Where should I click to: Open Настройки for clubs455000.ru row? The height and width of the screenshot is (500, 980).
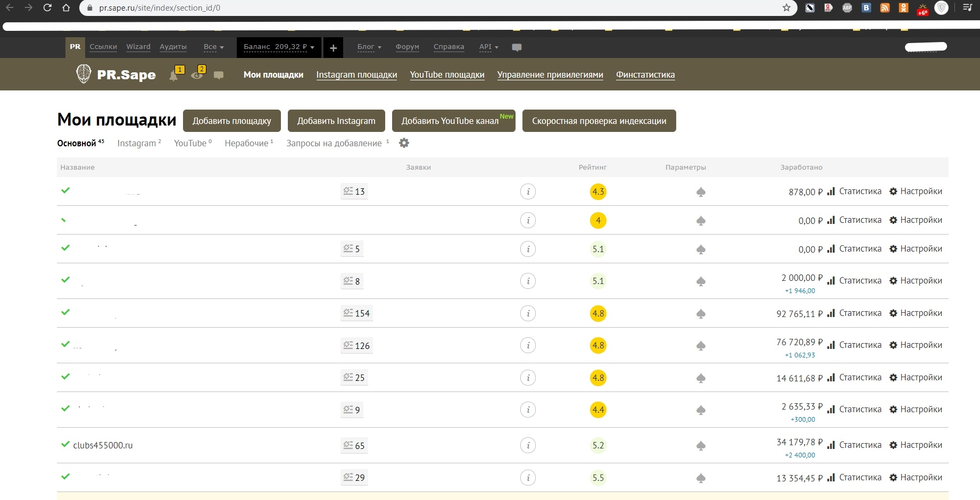tap(916, 445)
